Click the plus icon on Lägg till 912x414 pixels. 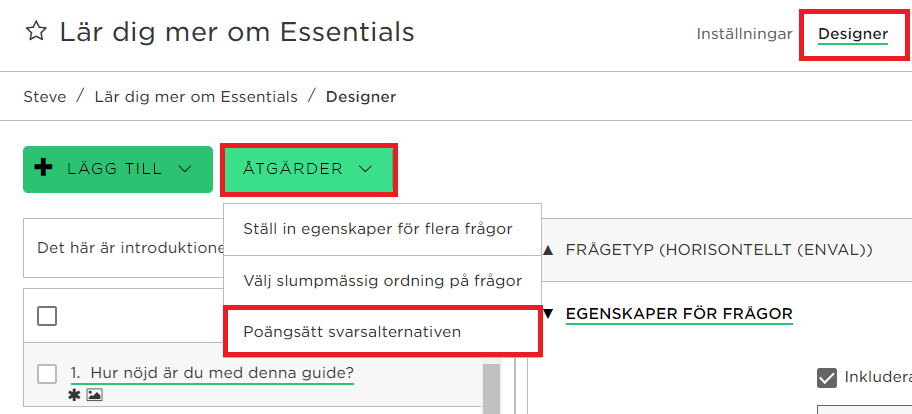[x=44, y=169]
